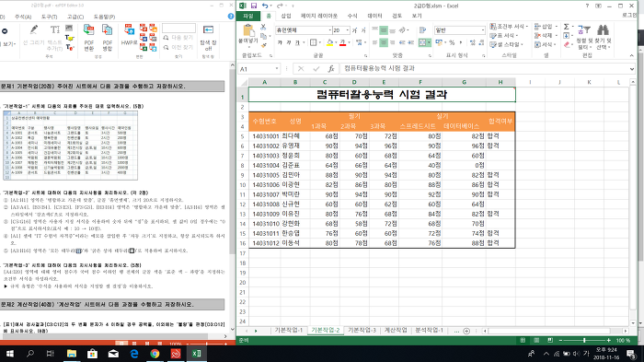
Task: Click the Save icon in Excel's quick access toolbar
Action: pyautogui.click(x=254, y=6)
